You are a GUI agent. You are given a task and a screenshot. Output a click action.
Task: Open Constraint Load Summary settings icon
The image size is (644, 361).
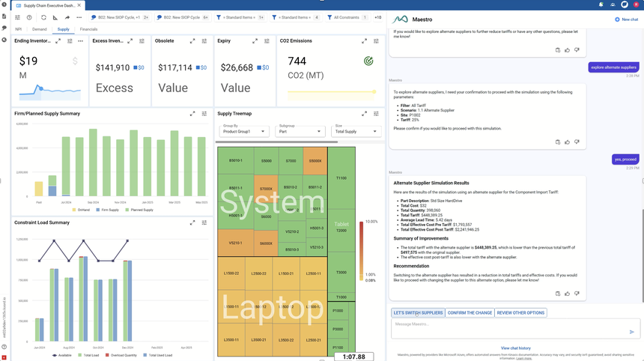tap(204, 222)
